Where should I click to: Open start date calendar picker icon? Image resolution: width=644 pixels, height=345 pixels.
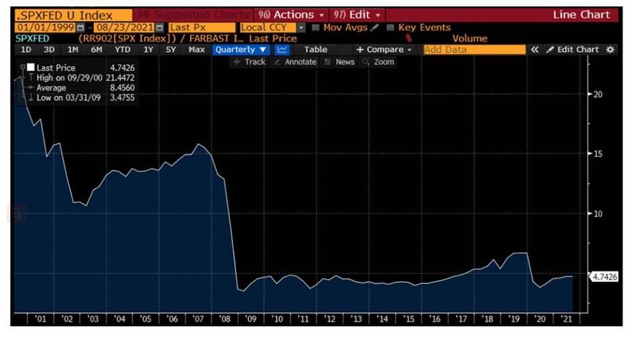(x=80, y=28)
